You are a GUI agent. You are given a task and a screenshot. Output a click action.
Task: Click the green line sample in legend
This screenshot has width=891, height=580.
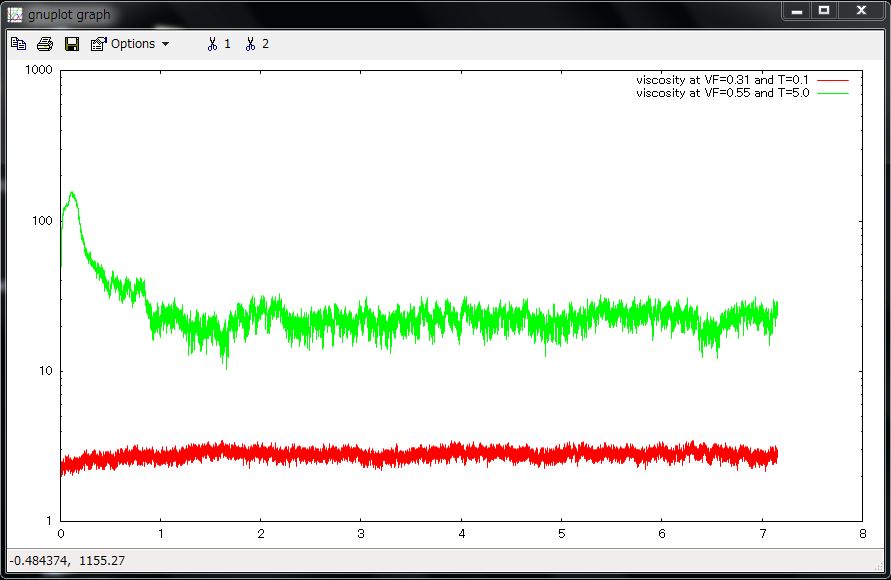pos(832,92)
